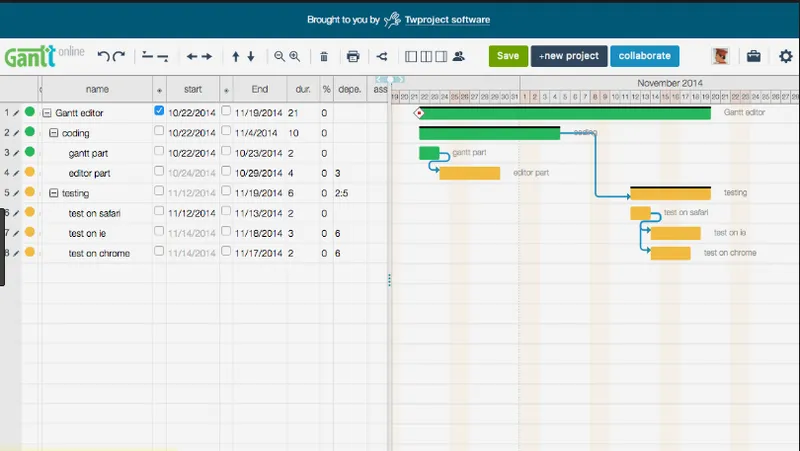Edit row 5 testing pencil icon
This screenshot has height=451, width=800.
click(x=16, y=193)
